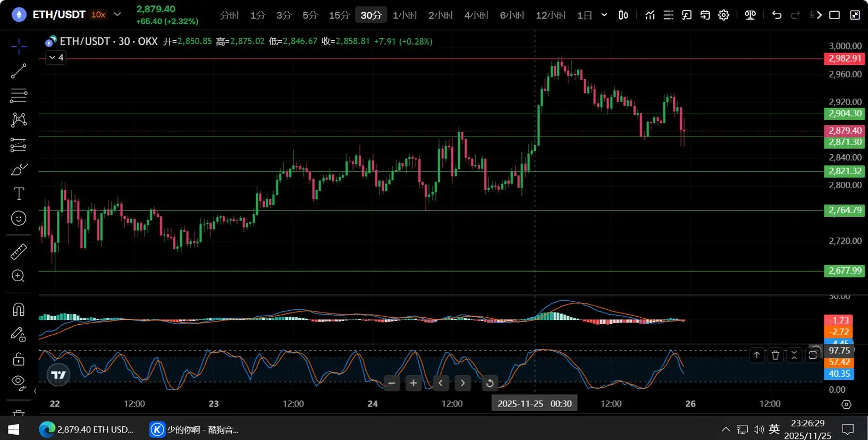Viewport: 868px width, 440px height.
Task: Toggle stay-in-drawing-mode pencil lock
Action: point(19,334)
